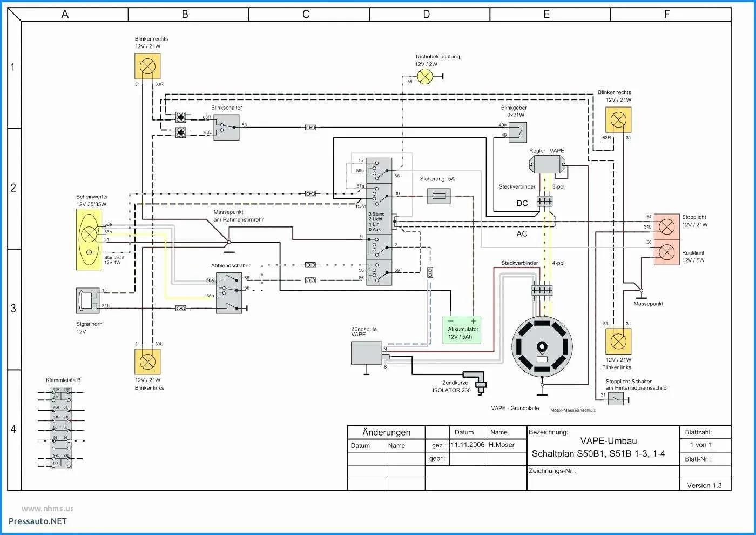Image resolution: width=756 pixels, height=535 pixels.
Task: Click the 'Bezeichnung:' label
Action: click(548, 432)
